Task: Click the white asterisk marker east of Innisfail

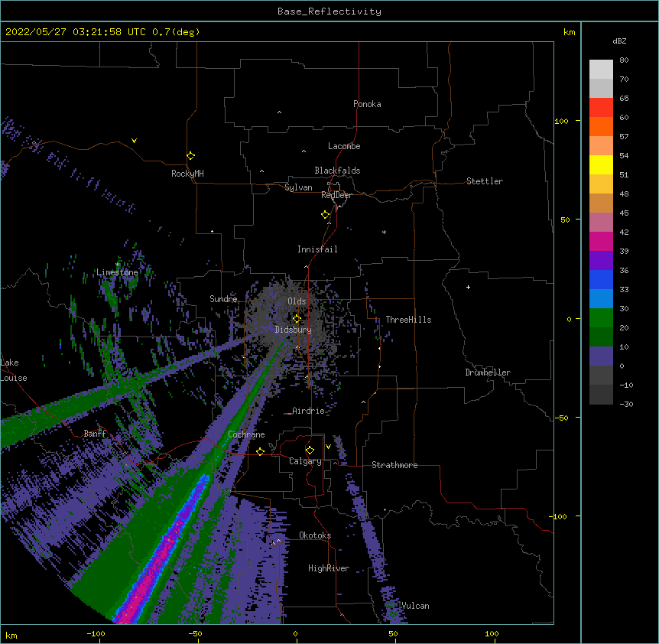Action: 384,232
